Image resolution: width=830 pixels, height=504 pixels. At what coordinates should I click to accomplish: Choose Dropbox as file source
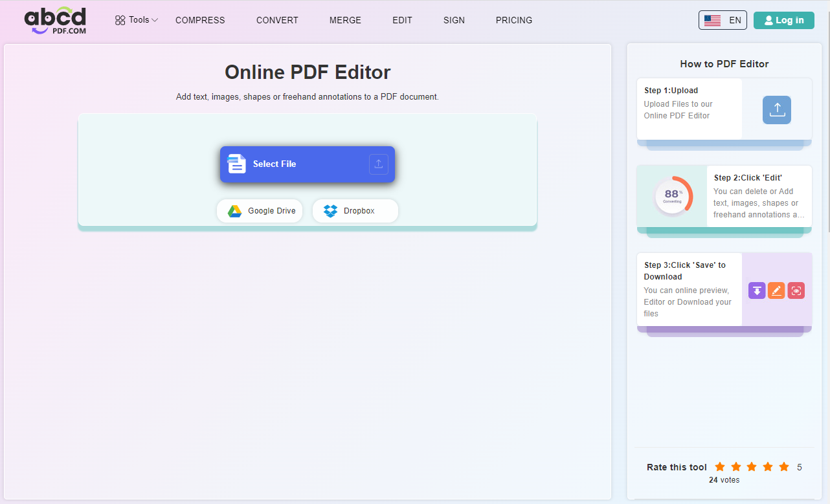coord(355,211)
